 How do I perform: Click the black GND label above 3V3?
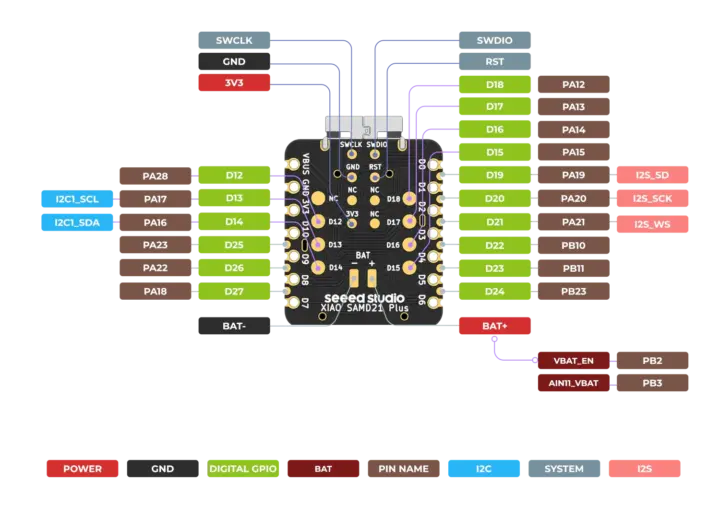(x=234, y=62)
